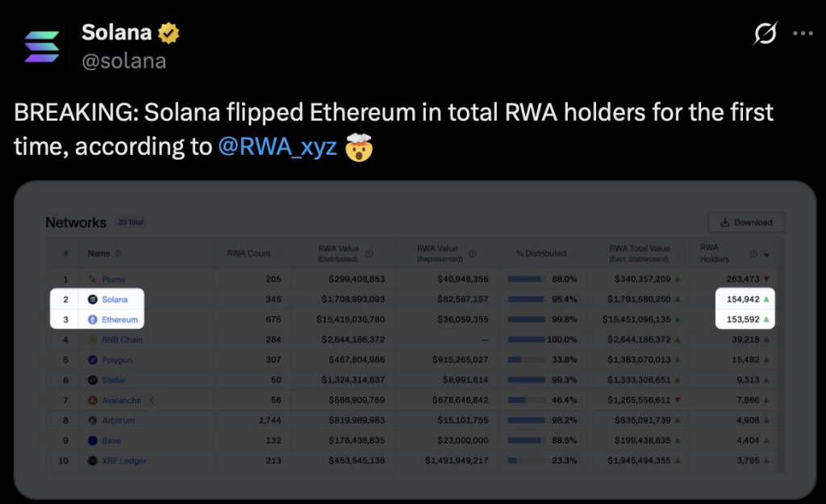
Task: Click the Solana network logo in row 2
Action: coord(93,299)
